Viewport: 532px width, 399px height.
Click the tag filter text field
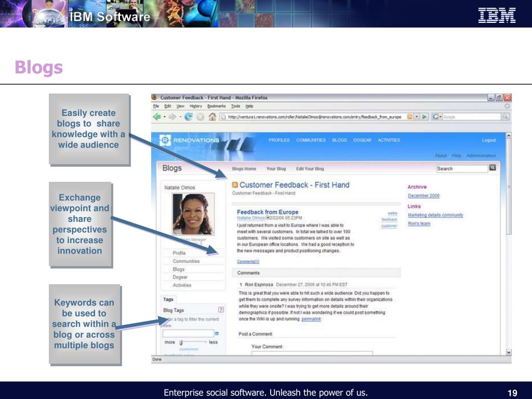[x=188, y=334]
